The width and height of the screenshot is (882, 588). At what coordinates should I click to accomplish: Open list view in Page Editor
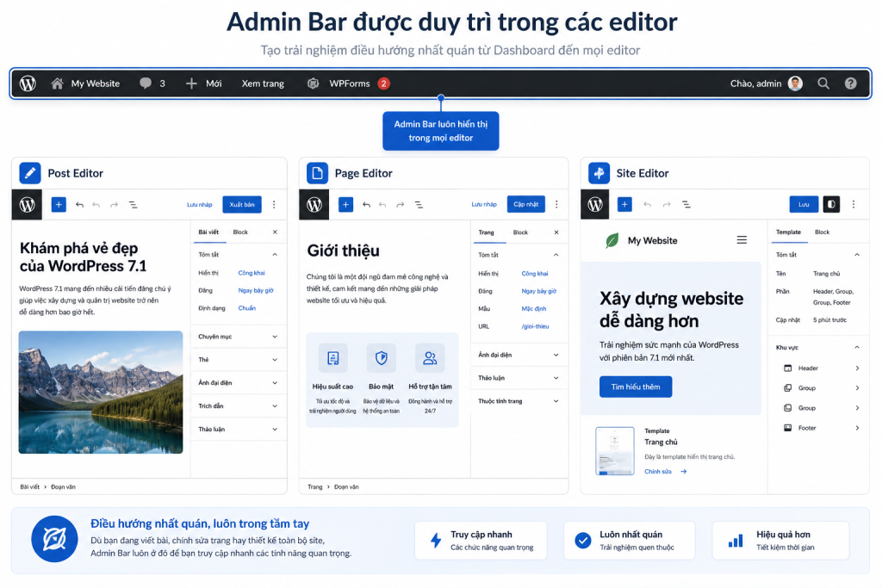419,205
